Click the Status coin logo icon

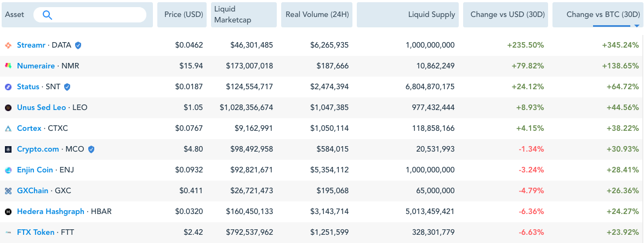(x=8, y=87)
